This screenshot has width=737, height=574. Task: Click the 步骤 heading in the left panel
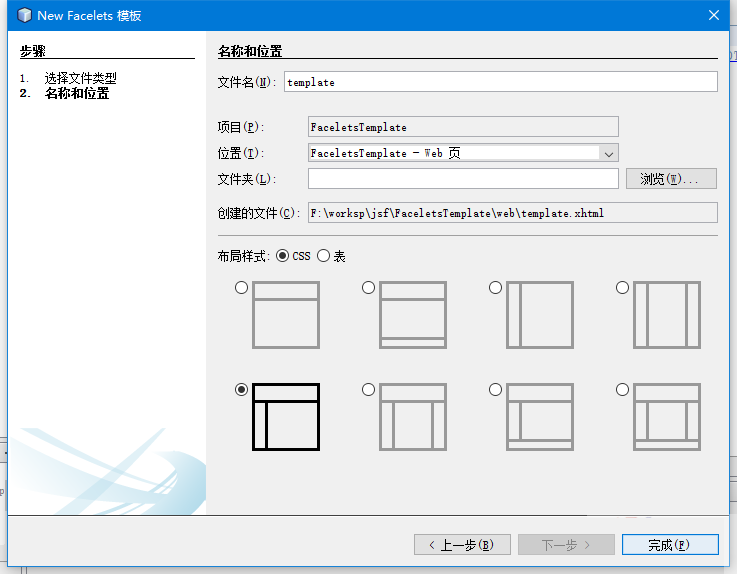(x=33, y=51)
